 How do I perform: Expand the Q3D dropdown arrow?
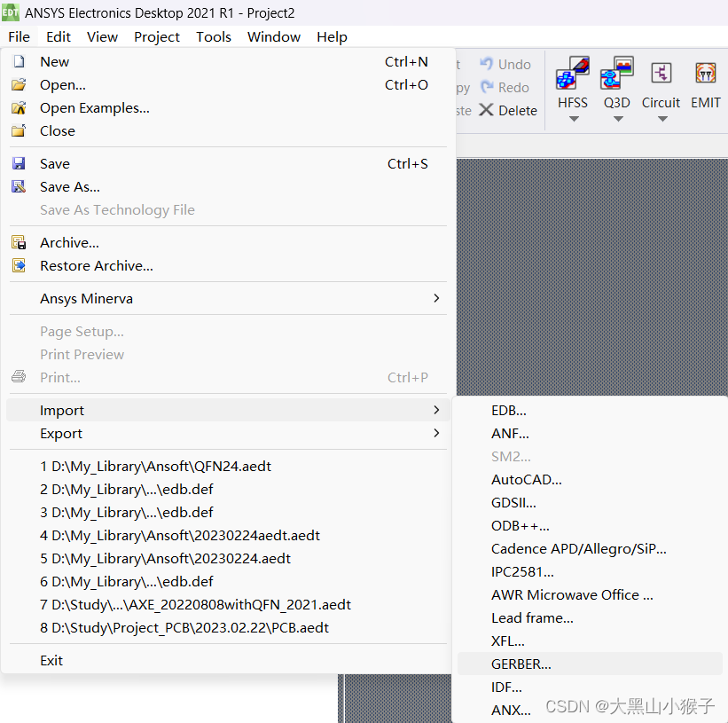pos(618,119)
